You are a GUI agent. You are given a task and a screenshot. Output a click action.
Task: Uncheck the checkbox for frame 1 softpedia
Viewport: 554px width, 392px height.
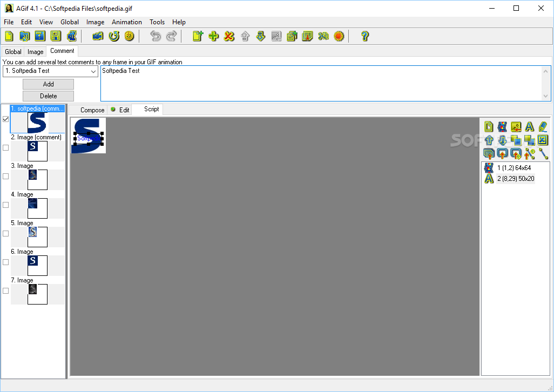(x=5, y=119)
